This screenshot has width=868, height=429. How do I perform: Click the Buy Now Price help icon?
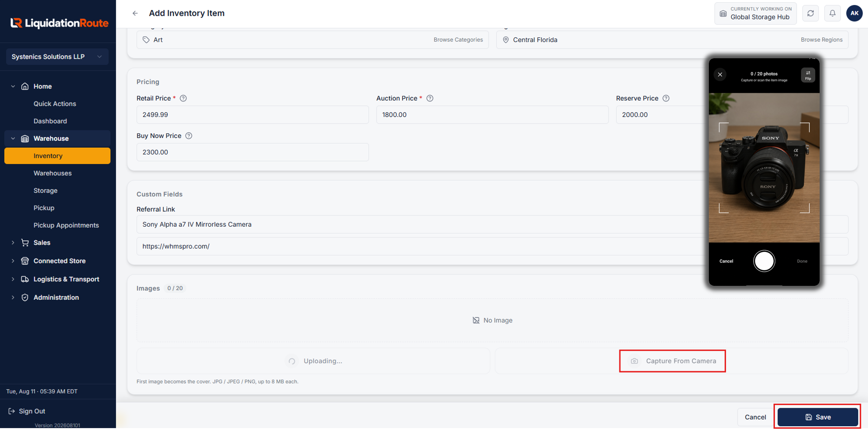coord(189,136)
